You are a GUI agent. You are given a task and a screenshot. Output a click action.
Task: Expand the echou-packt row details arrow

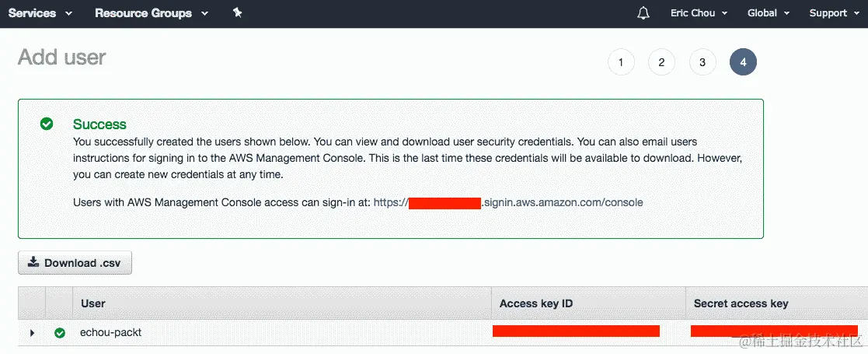tap(32, 333)
